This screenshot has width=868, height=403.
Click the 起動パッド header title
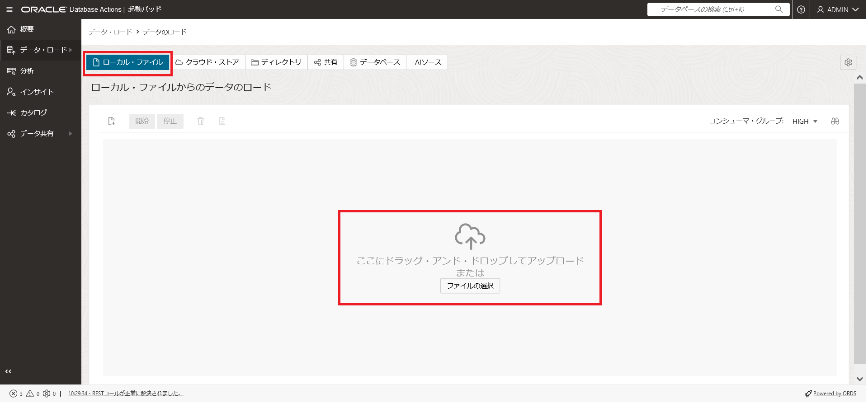(145, 9)
